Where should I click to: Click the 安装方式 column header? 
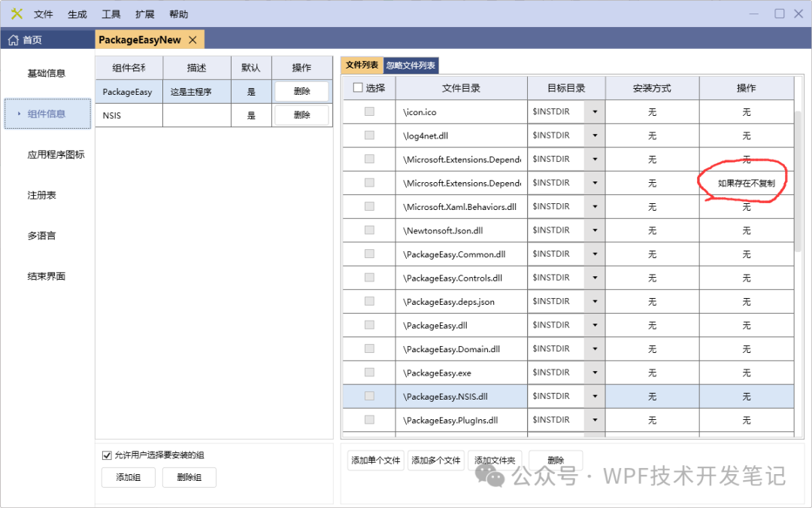pos(652,88)
